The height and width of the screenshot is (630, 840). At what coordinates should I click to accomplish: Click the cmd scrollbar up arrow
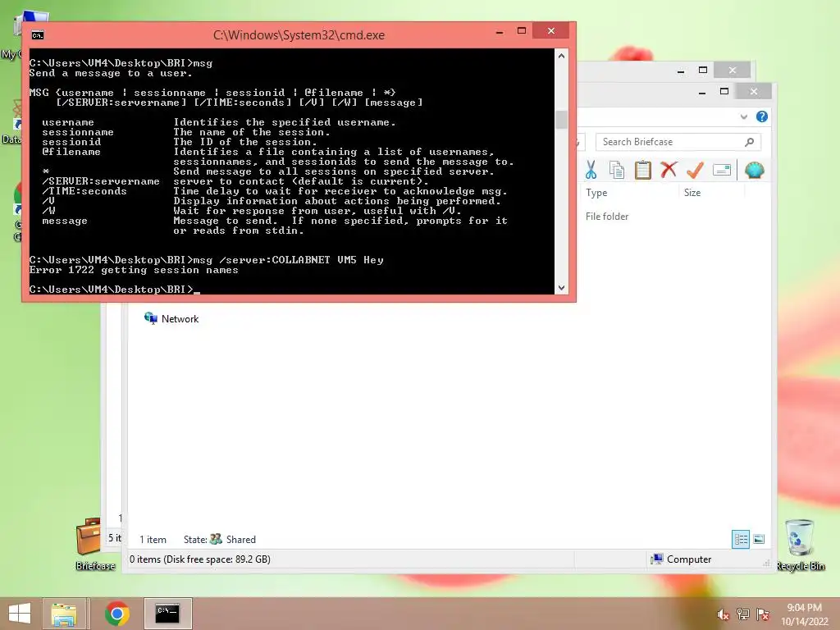561,56
